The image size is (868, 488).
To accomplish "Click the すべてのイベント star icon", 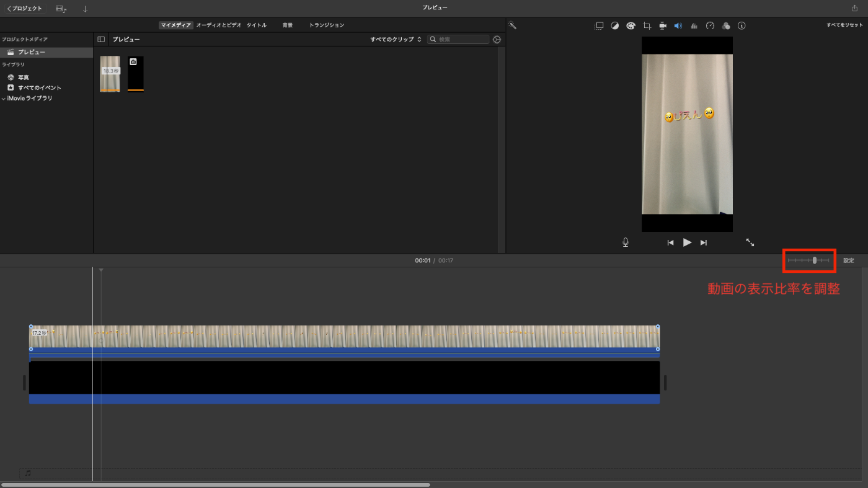I will [11, 88].
